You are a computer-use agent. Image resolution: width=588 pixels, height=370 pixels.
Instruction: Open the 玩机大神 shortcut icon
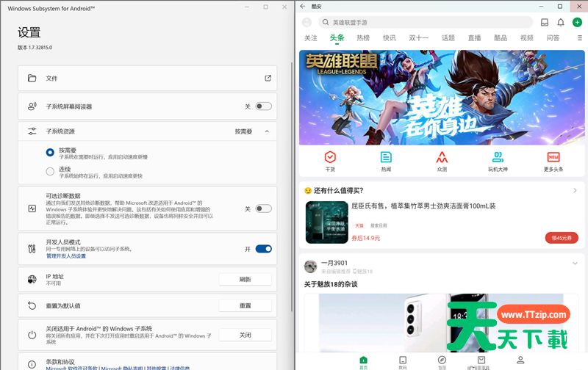[498, 157]
